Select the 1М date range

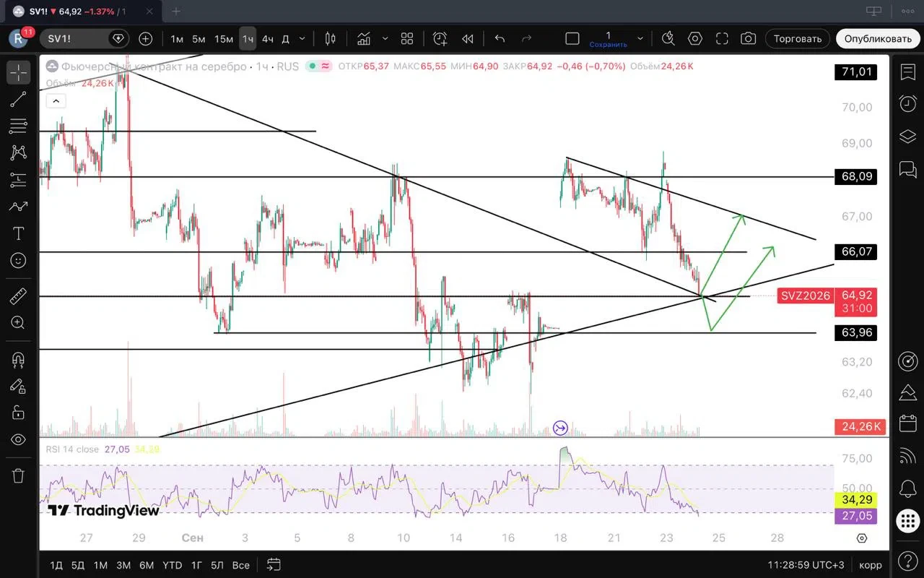coord(100,565)
